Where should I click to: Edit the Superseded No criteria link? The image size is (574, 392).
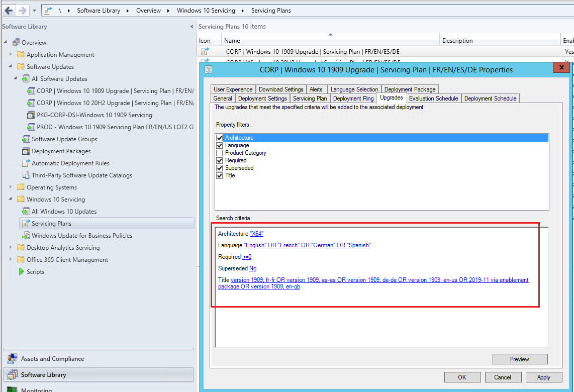pos(253,268)
